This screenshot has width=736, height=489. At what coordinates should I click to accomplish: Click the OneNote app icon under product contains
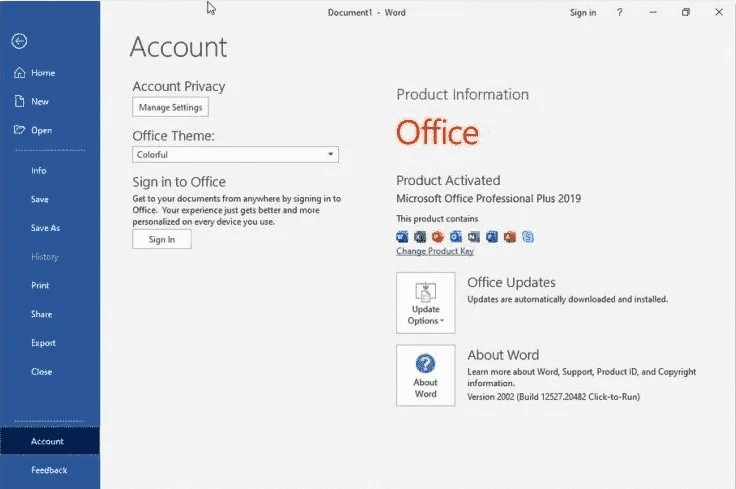coord(474,237)
